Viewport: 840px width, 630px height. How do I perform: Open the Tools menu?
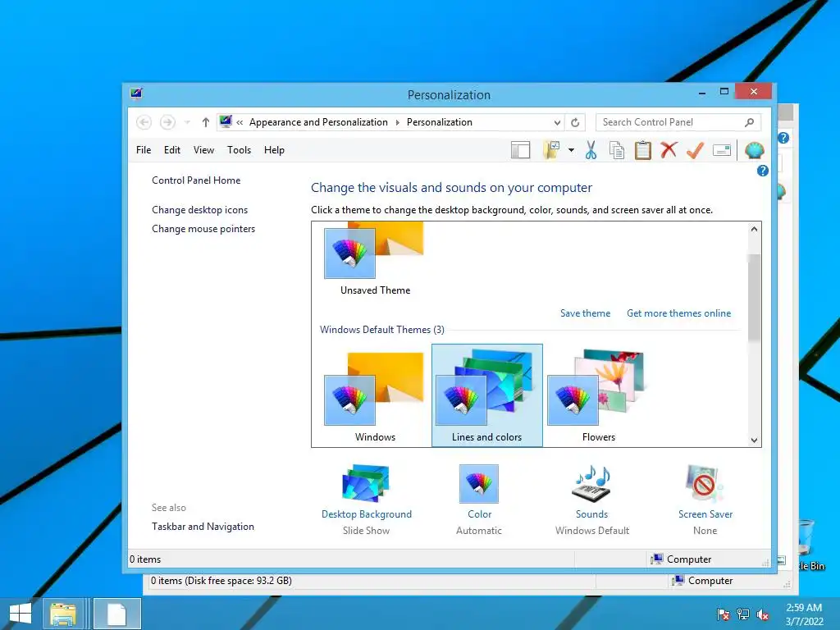[x=239, y=150]
